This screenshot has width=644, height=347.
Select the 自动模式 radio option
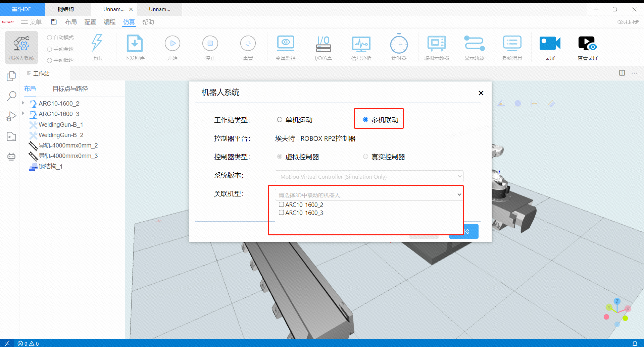(50, 38)
